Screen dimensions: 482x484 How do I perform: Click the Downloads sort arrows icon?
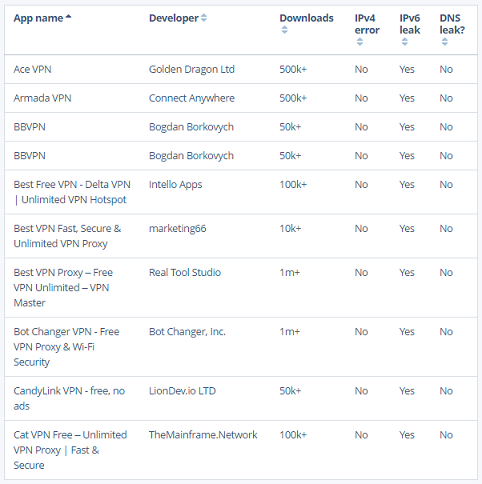click(284, 30)
